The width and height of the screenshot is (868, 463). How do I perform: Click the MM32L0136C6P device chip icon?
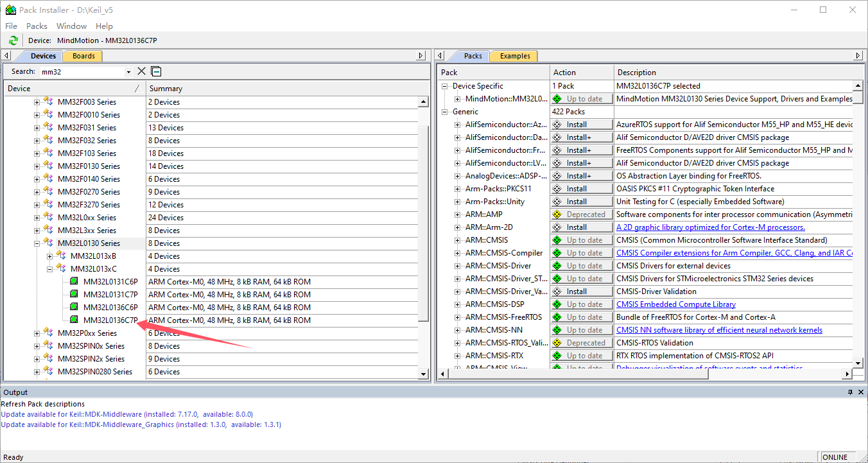74,308
